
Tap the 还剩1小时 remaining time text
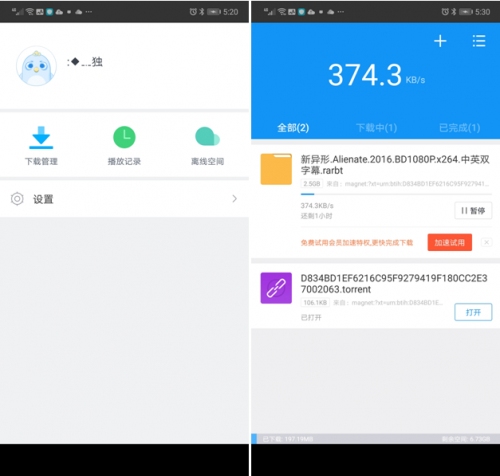(x=316, y=216)
